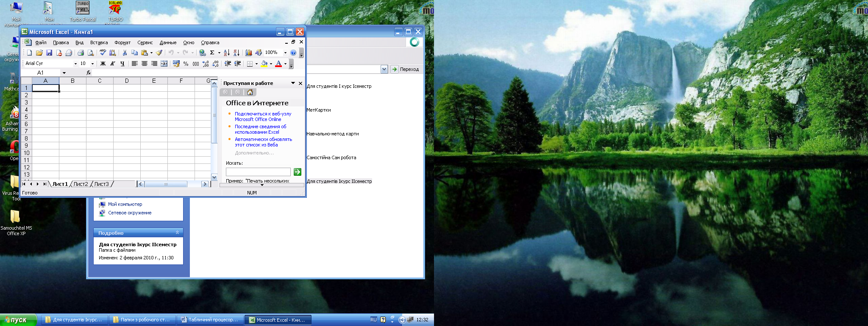Open the Arial Cyr font dropdown
The image size is (868, 326).
click(x=75, y=64)
